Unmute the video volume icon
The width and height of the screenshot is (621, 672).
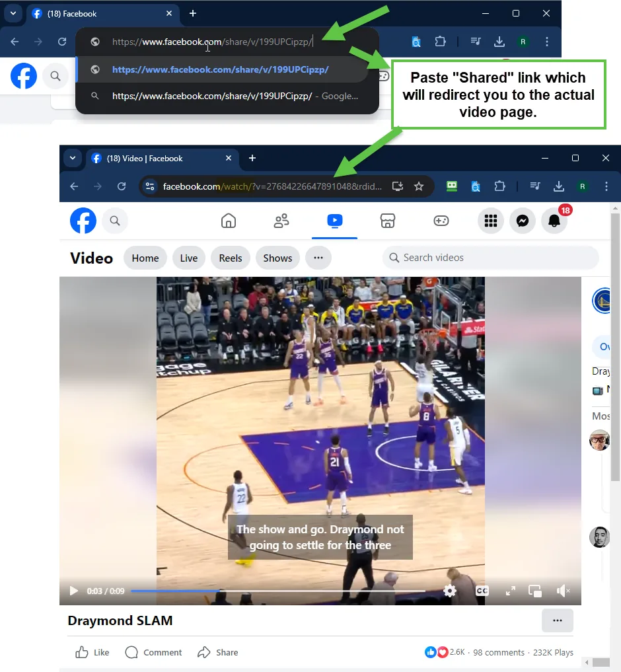[563, 591]
